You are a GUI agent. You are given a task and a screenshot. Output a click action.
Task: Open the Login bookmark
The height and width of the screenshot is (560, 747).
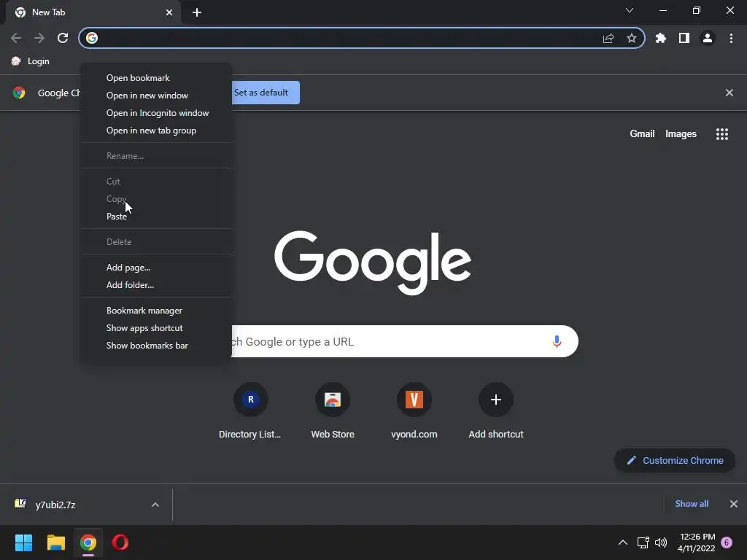pyautogui.click(x=31, y=61)
